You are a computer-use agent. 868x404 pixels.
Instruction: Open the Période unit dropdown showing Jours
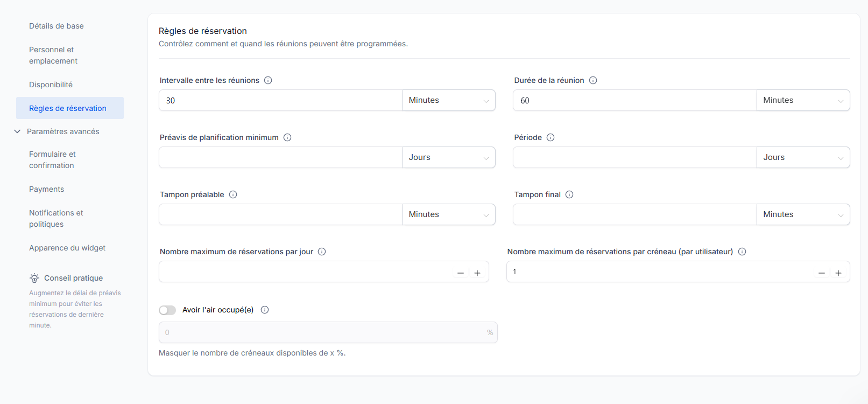803,158
